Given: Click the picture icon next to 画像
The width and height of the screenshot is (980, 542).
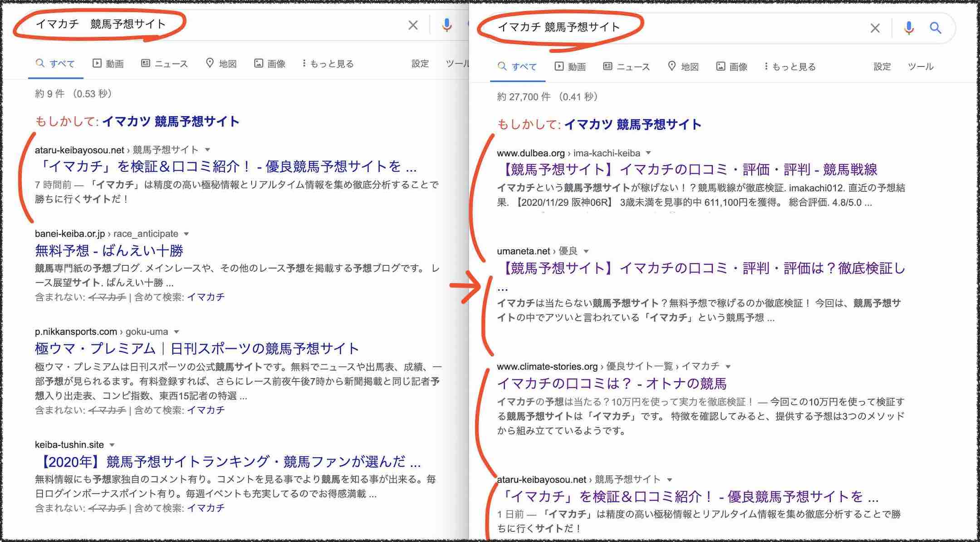Looking at the screenshot, I should coord(721,66).
